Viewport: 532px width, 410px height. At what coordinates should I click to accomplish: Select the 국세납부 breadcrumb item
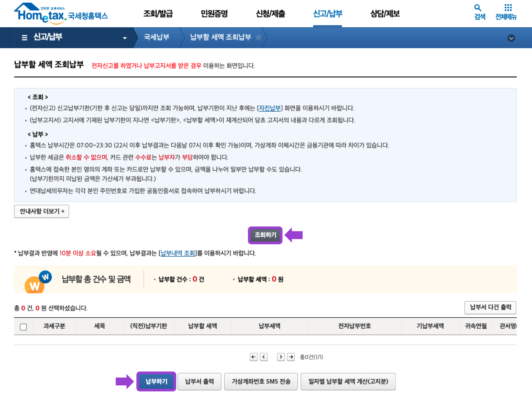pos(157,37)
